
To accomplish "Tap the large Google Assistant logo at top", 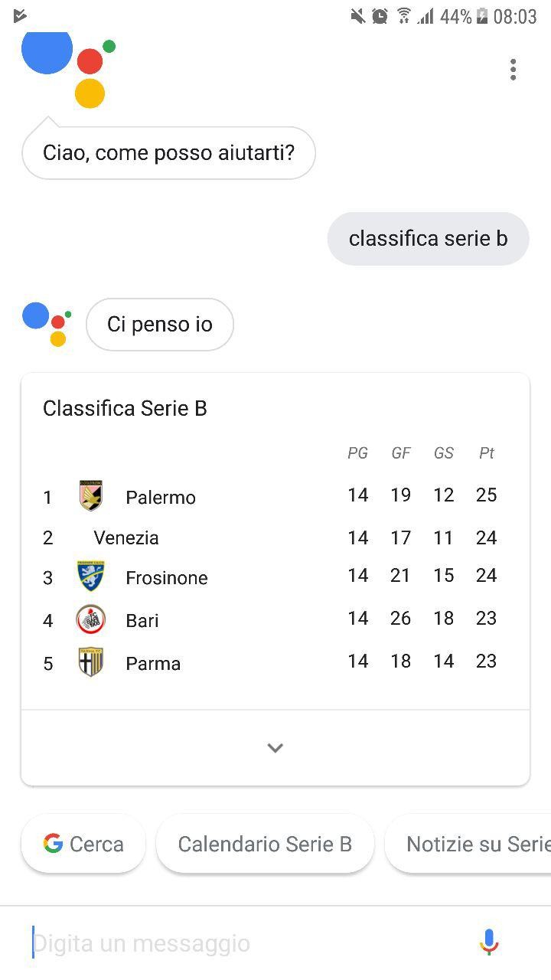I will (69, 67).
